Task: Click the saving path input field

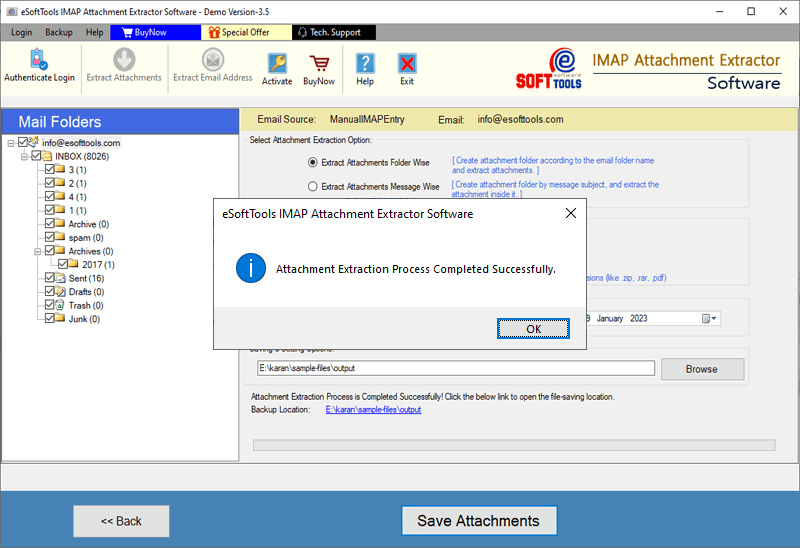Action: [455, 369]
